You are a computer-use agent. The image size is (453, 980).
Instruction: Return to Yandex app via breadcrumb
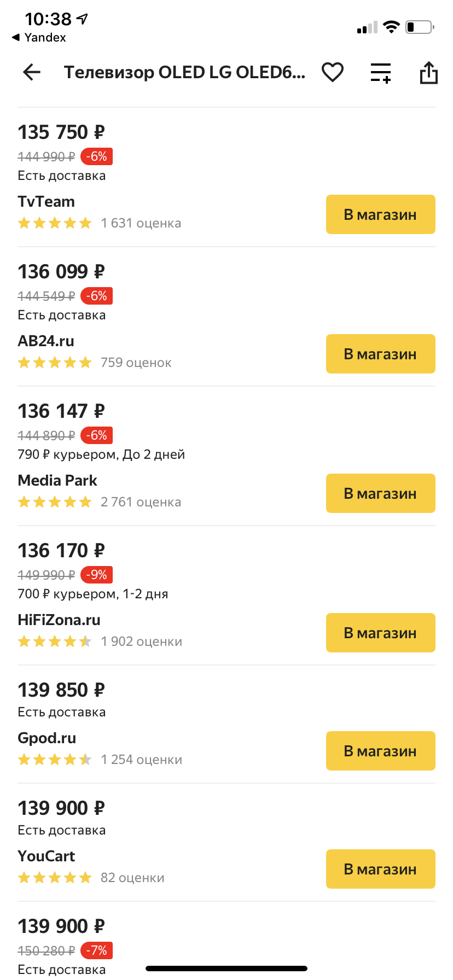[39, 37]
